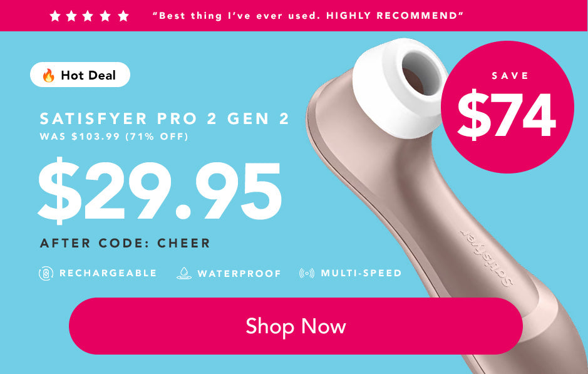Viewport: 588px width, 374px height.
Task: Click the multi-speed vibration icon
Action: point(307,273)
